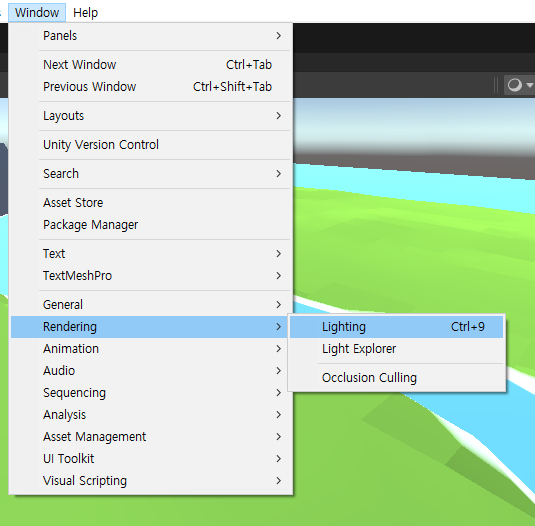Open Light Explorer from Rendering submenu
This screenshot has width=535, height=526.
[x=396, y=349]
